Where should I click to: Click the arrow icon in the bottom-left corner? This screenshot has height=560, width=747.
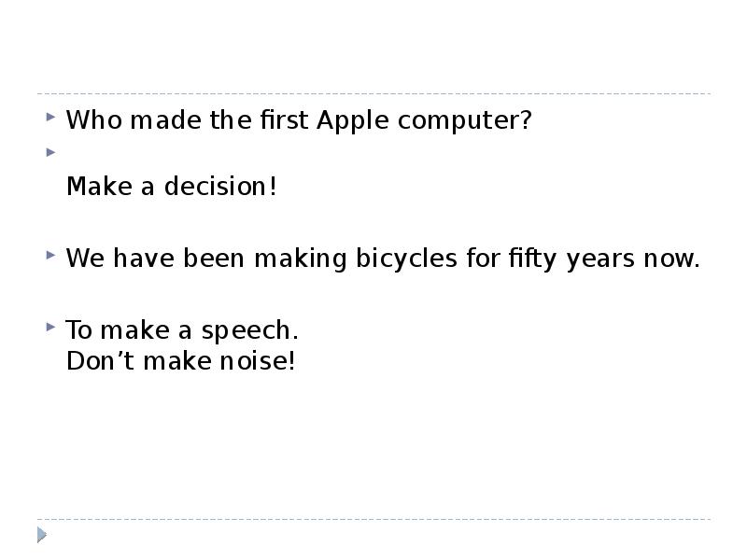(x=42, y=535)
